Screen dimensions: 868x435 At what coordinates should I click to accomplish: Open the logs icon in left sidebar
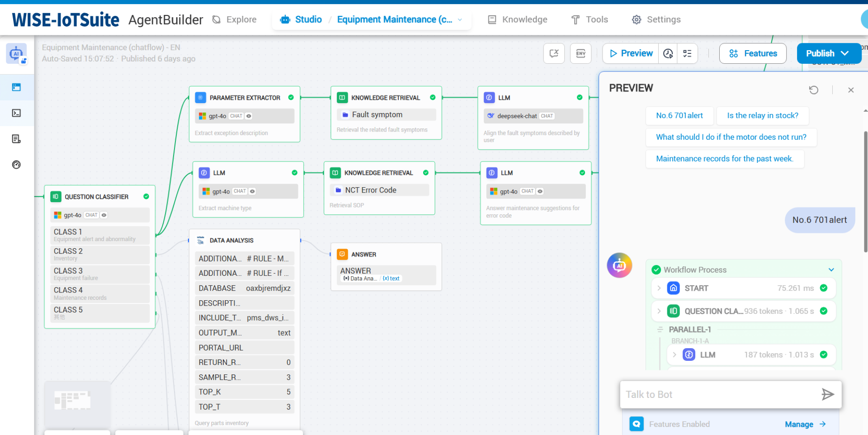click(x=16, y=139)
